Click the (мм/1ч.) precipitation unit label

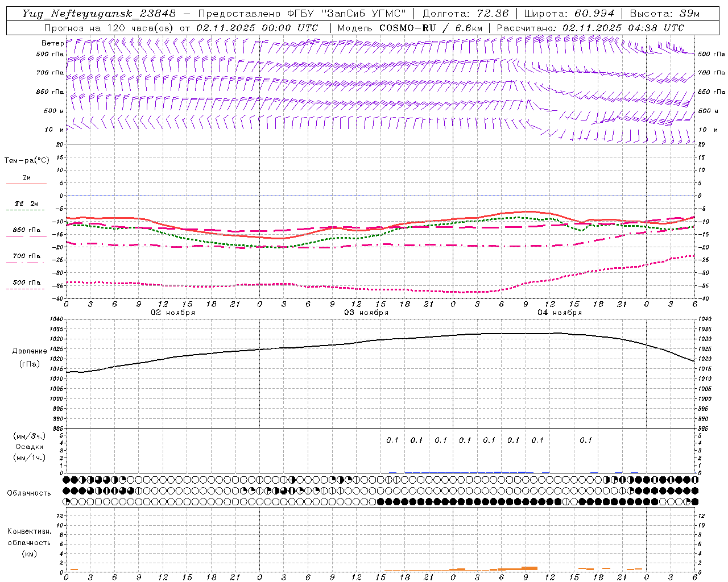pos(30,458)
